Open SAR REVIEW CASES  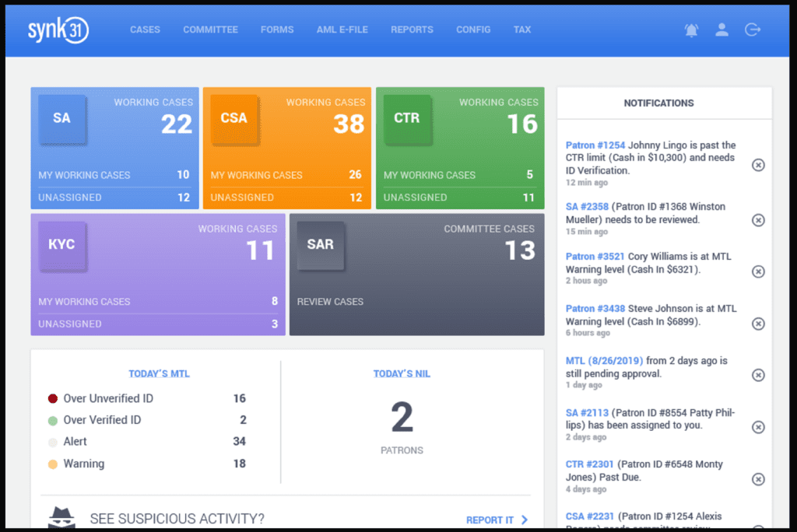point(330,302)
